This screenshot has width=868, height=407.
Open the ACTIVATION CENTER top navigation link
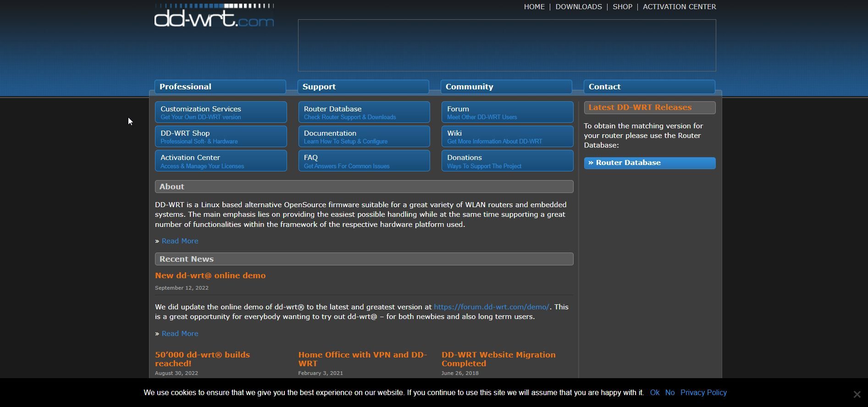[x=679, y=7]
